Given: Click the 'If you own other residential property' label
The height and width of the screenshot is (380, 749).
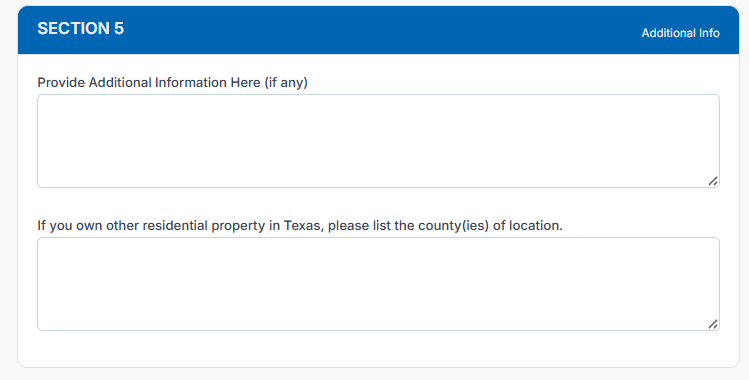Looking at the screenshot, I should (x=300, y=225).
